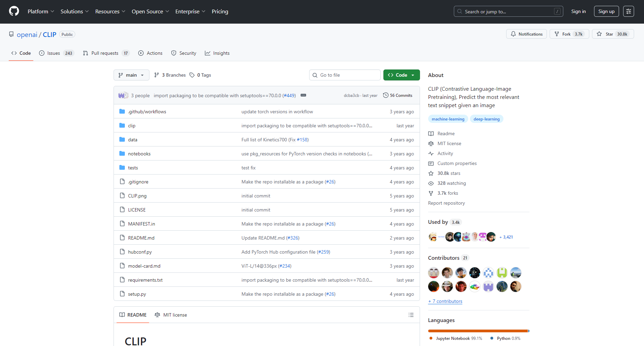Viewport: 644px width, 346px height.
Task: Click the clip folder icon
Action: click(x=122, y=126)
